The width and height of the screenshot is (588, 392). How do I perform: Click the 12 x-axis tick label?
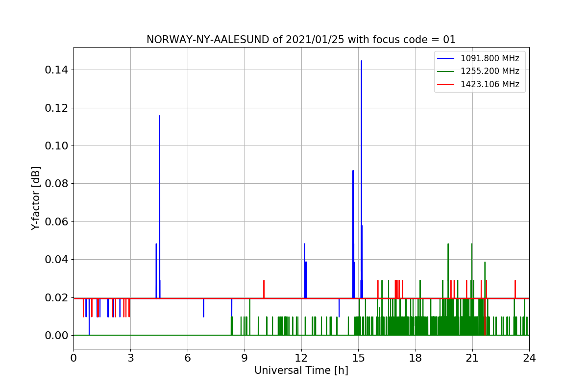(x=301, y=358)
